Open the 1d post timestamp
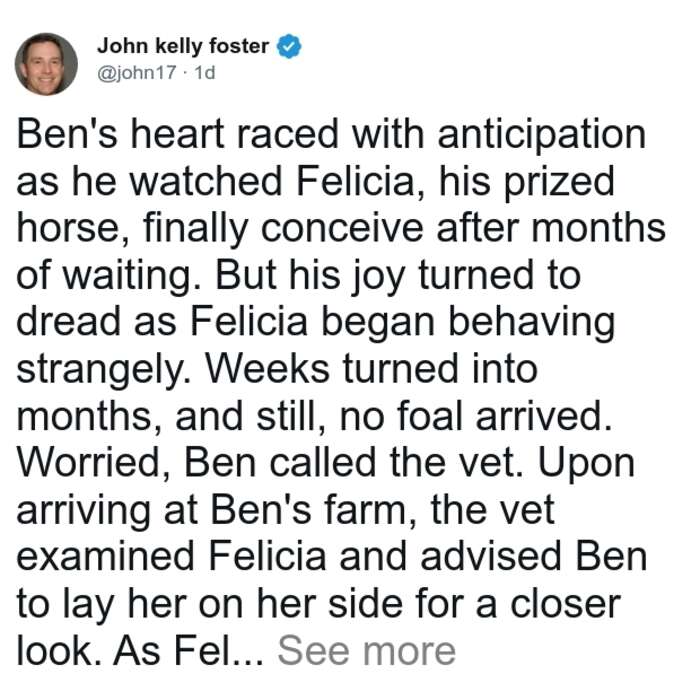The height and width of the screenshot is (700, 700). point(205,73)
